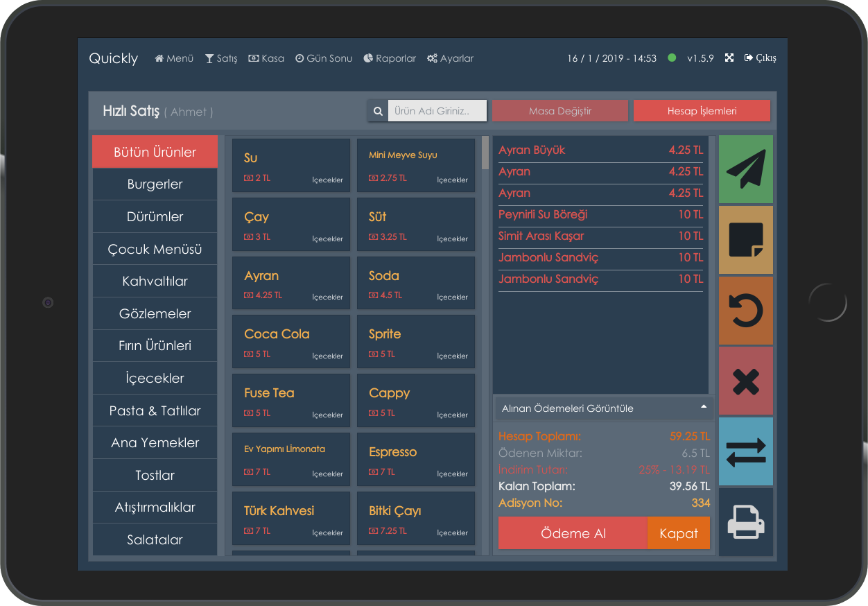868x606 pixels.
Task: Cancel the order with the red X icon
Action: click(x=745, y=380)
